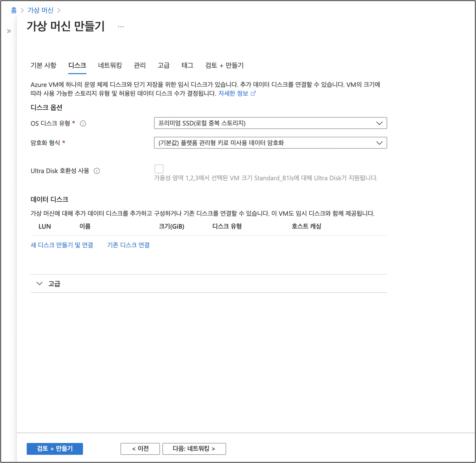476x463 pixels.
Task: Expand the left sidebar with double chevron
Action: pos(9,31)
